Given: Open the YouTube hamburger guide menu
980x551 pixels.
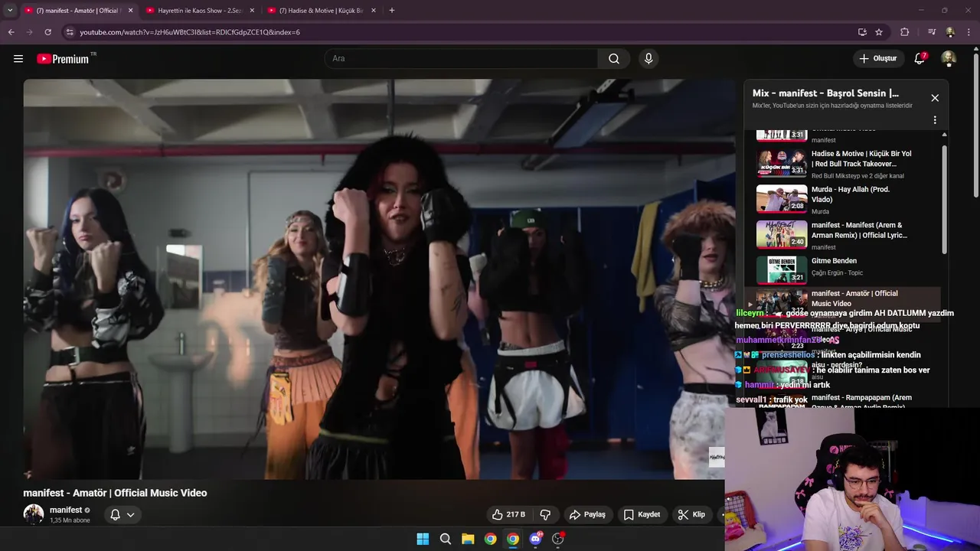Looking at the screenshot, I should coord(18,59).
